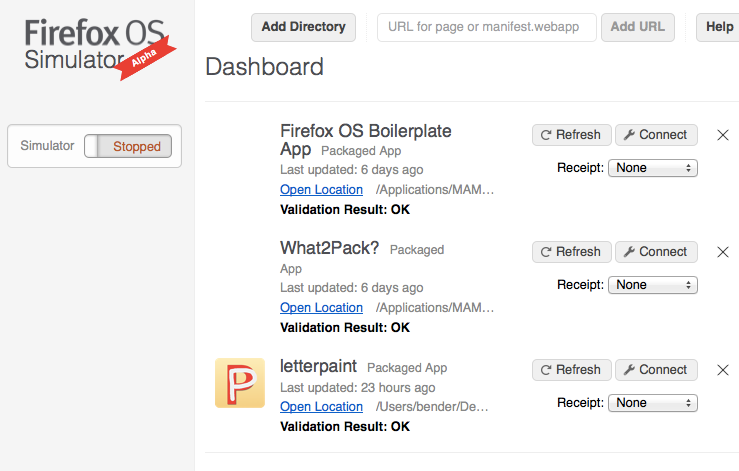Remove the letterpaint app entry

click(723, 370)
